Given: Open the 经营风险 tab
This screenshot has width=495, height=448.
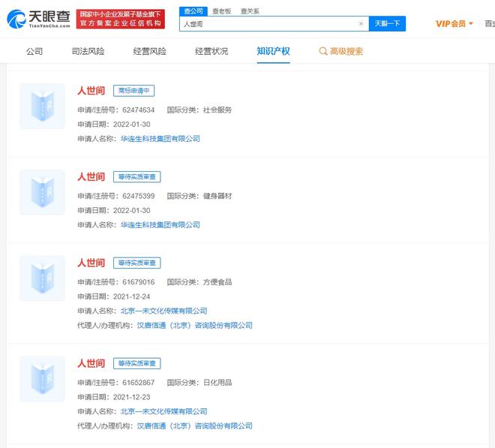Looking at the screenshot, I should 150,51.
